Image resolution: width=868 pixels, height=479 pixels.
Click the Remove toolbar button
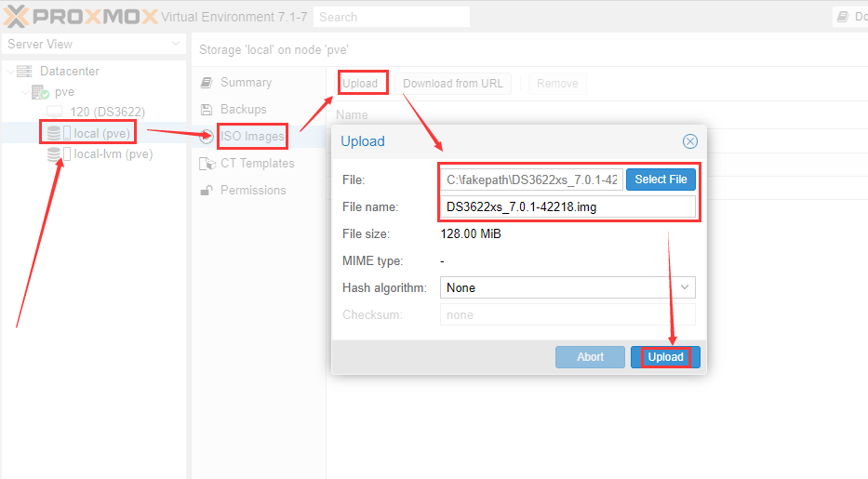tap(557, 84)
